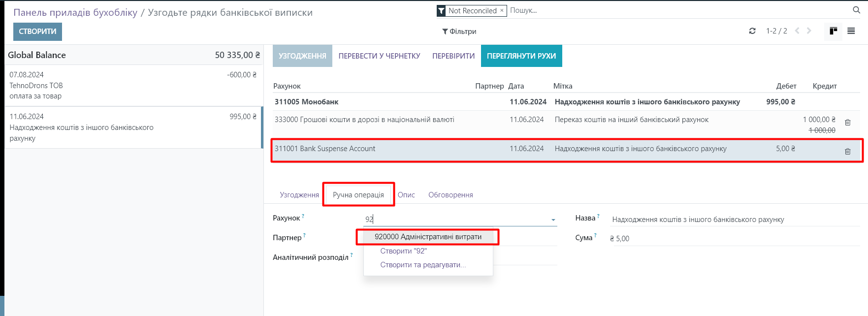Image resolution: width=868 pixels, height=316 pixels.
Task: Click the ПЕРЕГЛЯНУТИ РУХИ button
Action: (x=521, y=56)
